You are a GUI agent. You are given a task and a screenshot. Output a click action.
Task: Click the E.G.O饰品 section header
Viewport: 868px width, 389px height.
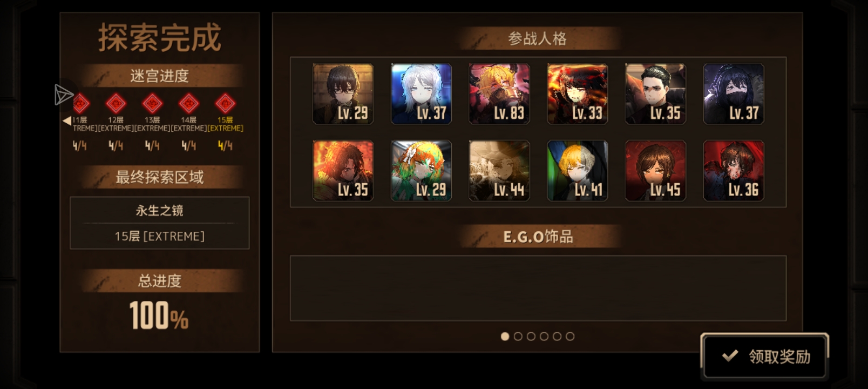pyautogui.click(x=538, y=237)
